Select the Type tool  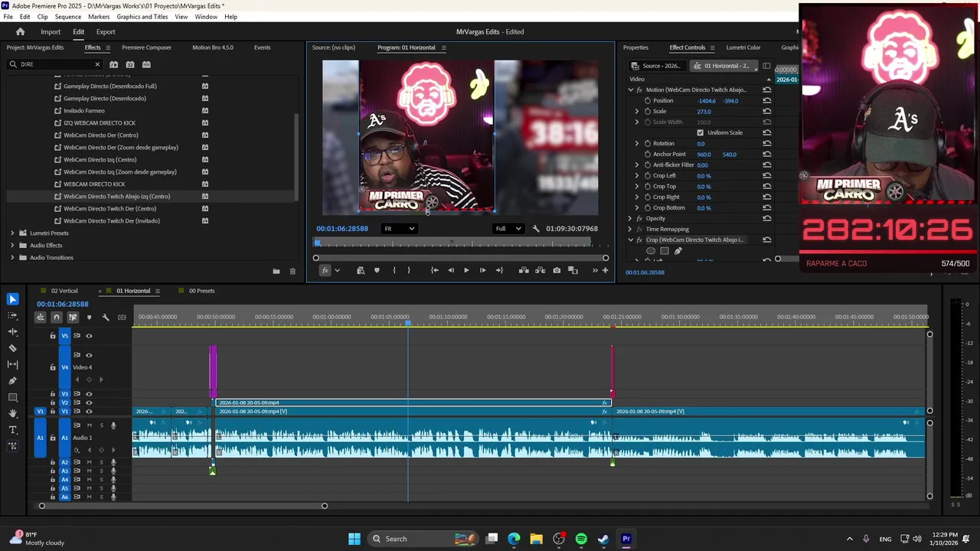[12, 430]
